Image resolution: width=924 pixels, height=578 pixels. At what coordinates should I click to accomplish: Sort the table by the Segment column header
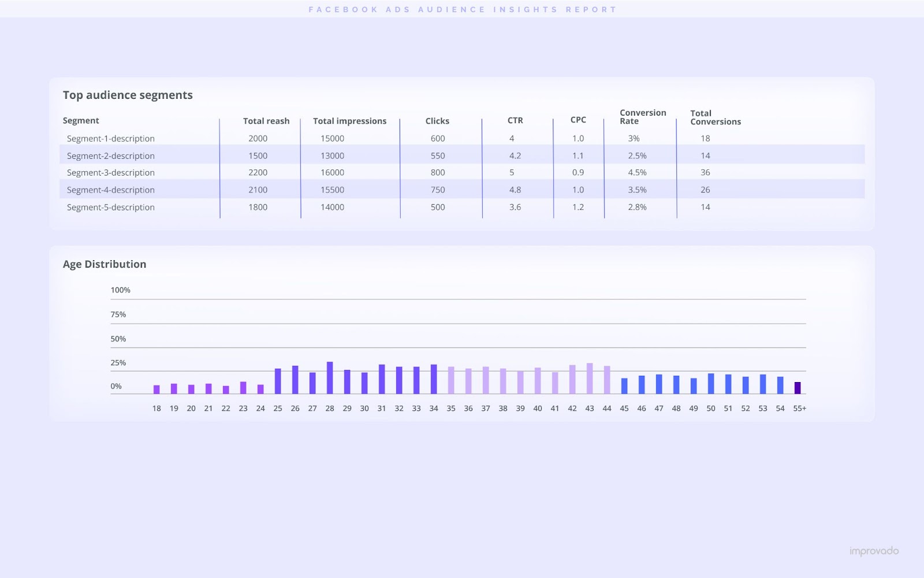81,120
